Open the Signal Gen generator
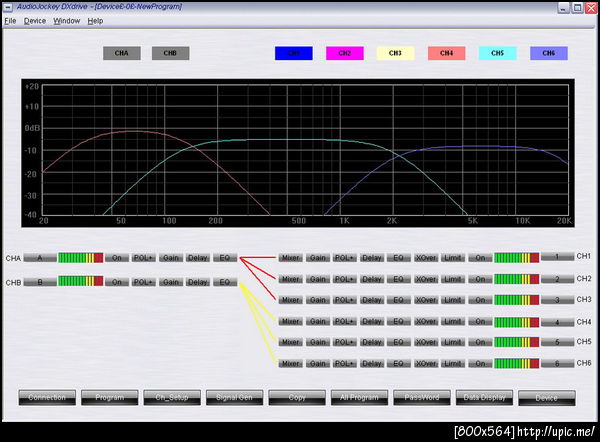This screenshot has height=442, width=600. (234, 398)
